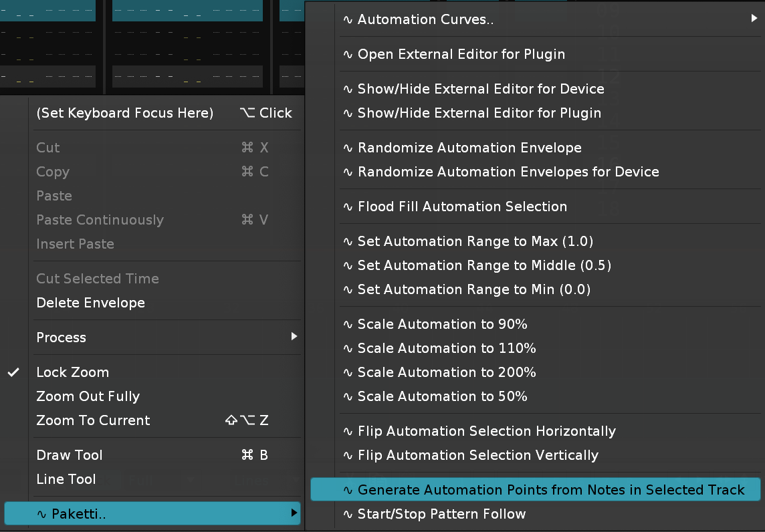Toggle Show/Hide External Editor for Device
Screen dimensions: 765x532
pyautogui.click(x=480, y=89)
